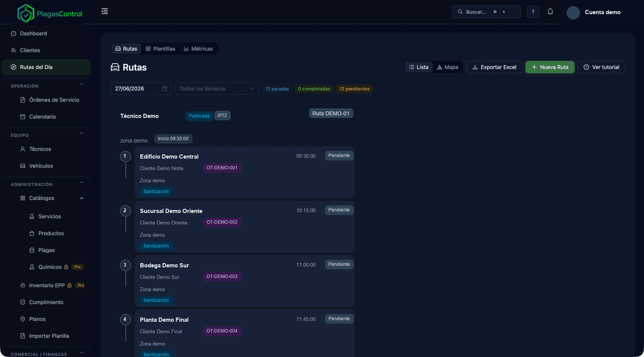Click the Nueva Ruta button
This screenshot has width=644, height=357.
(550, 67)
